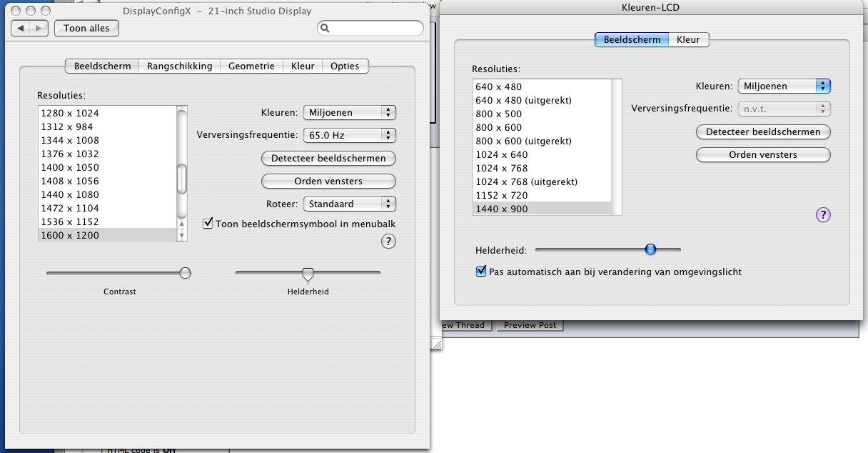This screenshot has height=453, width=868.
Task: Click forward arrow in DisplayConfigX toolbar
Action: coord(39,28)
